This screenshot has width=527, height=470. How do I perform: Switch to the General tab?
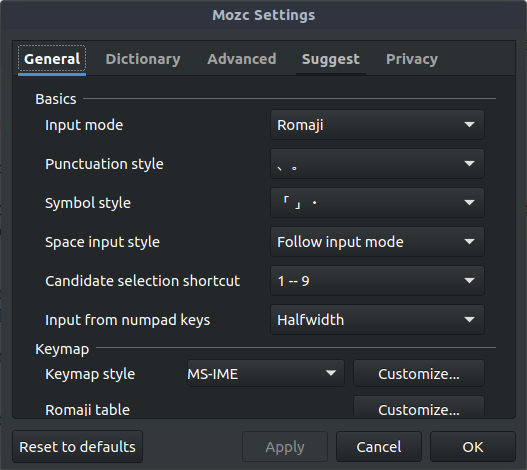click(x=52, y=60)
